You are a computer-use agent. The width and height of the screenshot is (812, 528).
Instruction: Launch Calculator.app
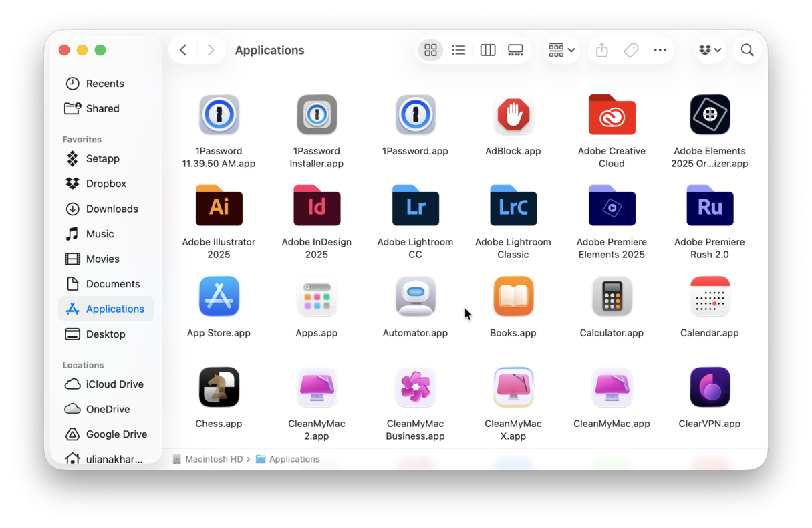tap(611, 296)
